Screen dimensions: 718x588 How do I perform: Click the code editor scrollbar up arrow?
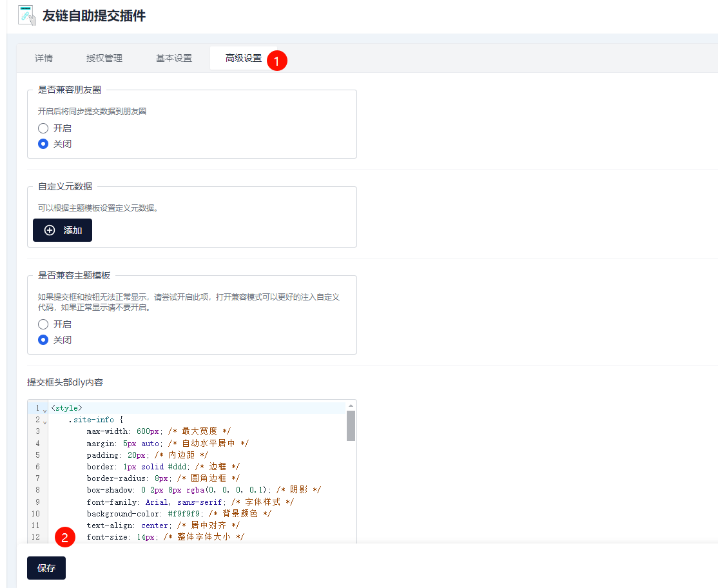(x=351, y=404)
